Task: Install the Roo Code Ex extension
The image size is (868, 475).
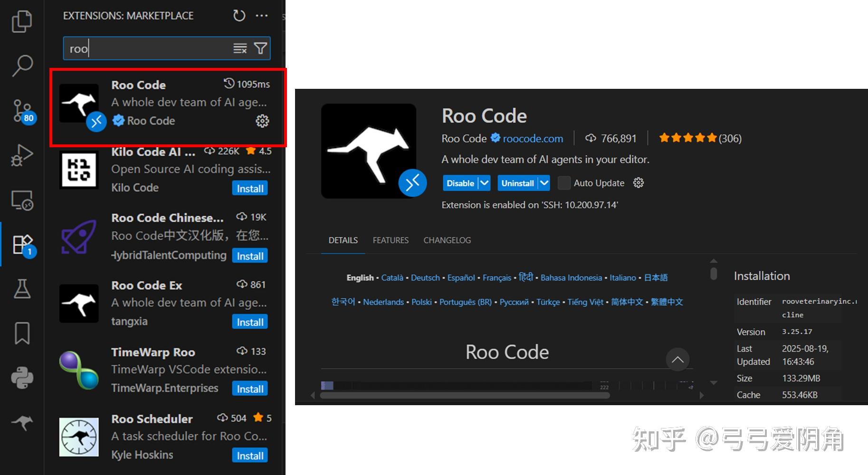Action: [250, 322]
